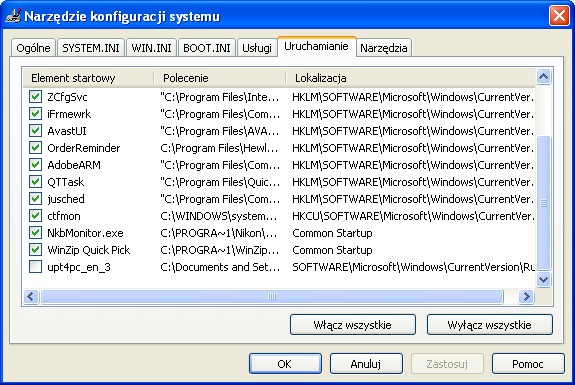Click C:\Program Files\Hewl... command cell

point(219,148)
